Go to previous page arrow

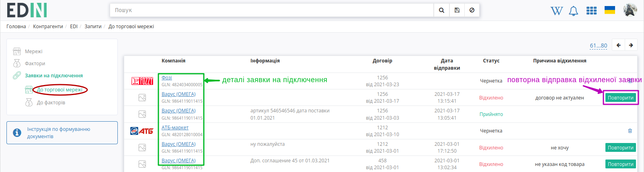[x=619, y=45]
